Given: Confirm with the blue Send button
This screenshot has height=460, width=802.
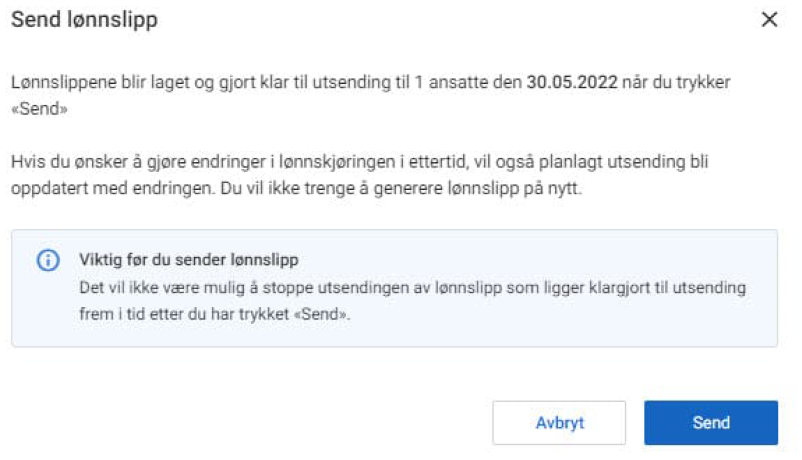Looking at the screenshot, I should pos(710,423).
